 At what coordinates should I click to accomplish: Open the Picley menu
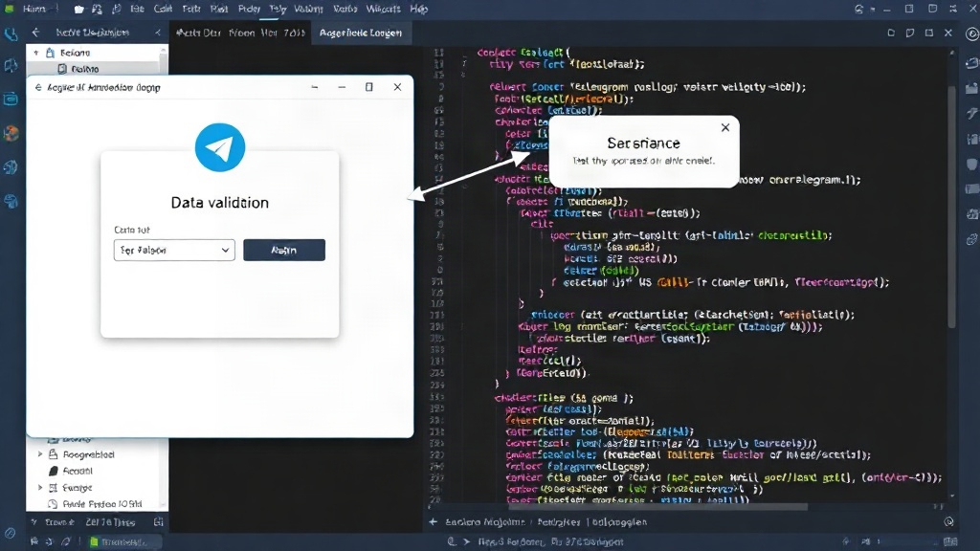click(249, 10)
